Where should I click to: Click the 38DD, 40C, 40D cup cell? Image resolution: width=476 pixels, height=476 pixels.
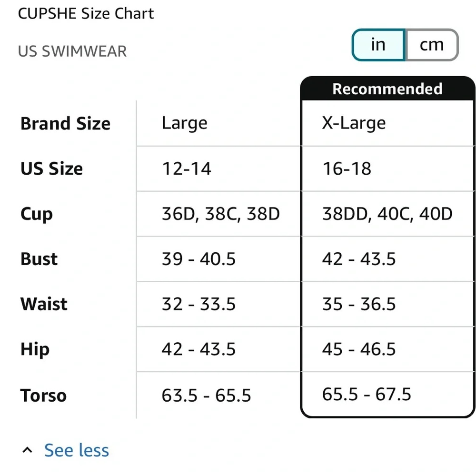[x=387, y=214]
